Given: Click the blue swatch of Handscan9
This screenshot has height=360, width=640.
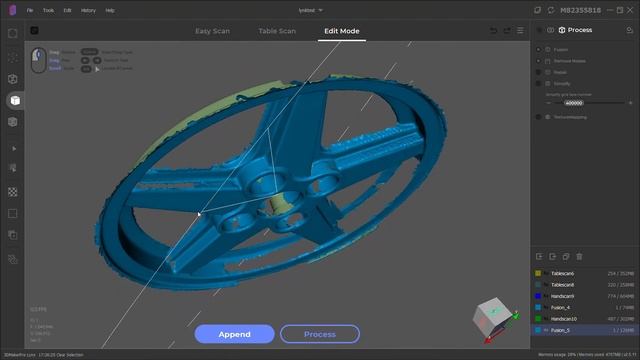Looking at the screenshot, I should tap(538, 296).
